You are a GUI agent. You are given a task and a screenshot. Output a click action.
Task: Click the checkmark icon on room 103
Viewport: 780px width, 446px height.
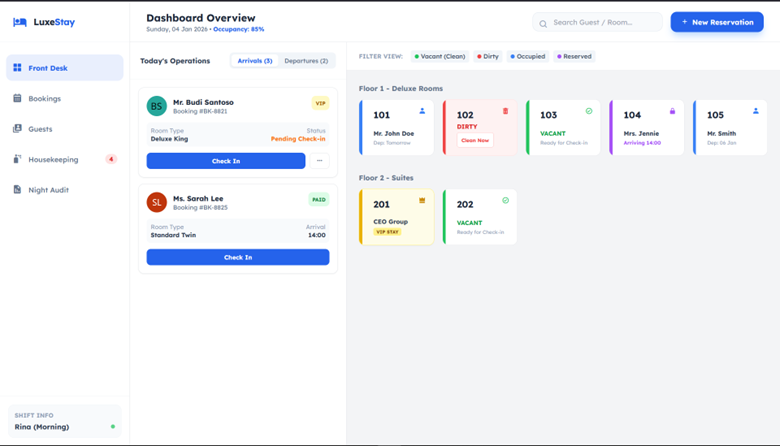[589, 111]
